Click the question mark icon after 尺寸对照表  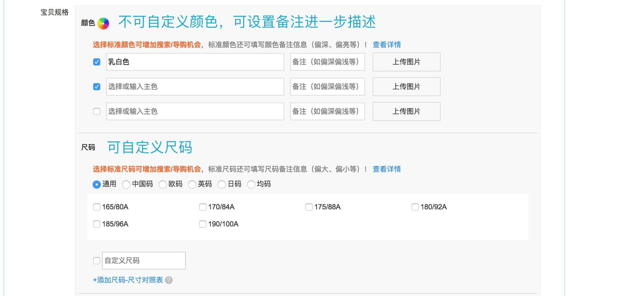(x=169, y=280)
